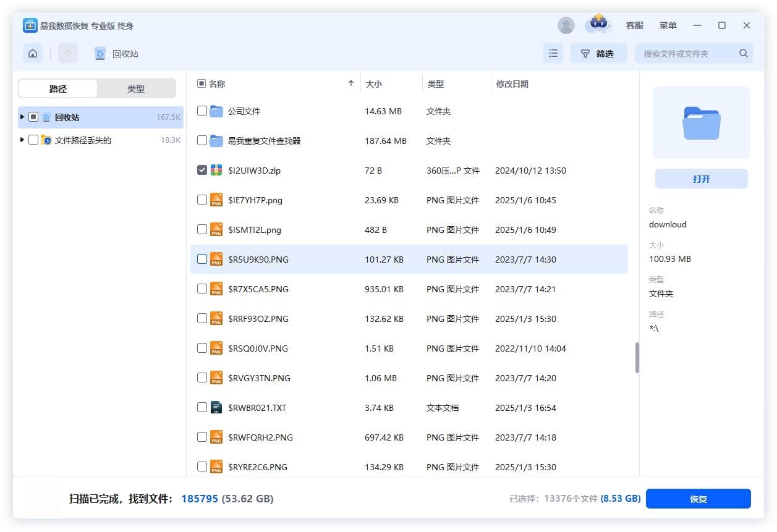
Task: Sort by the 修改日期 column header
Action: coord(512,84)
